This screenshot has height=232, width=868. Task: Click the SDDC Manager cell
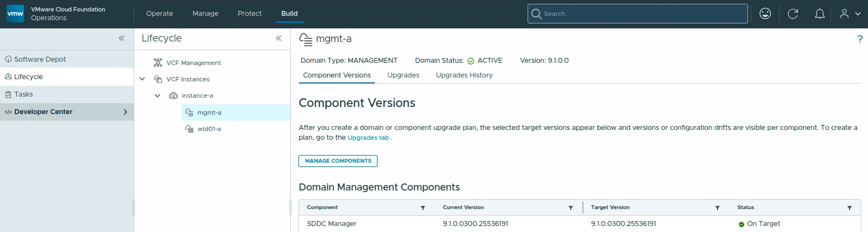point(332,224)
